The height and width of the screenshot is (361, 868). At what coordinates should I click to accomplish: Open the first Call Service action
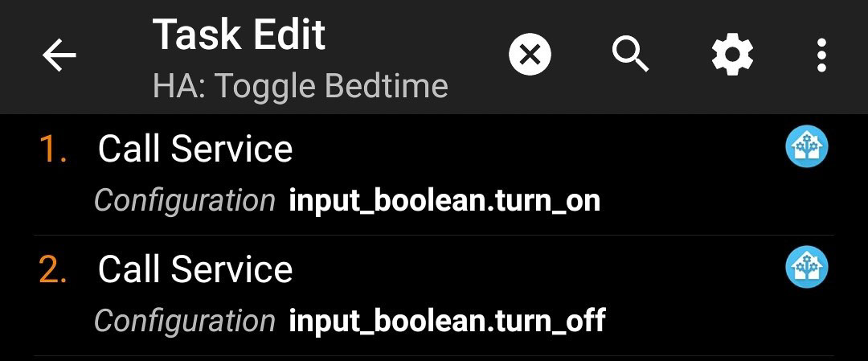click(433, 175)
